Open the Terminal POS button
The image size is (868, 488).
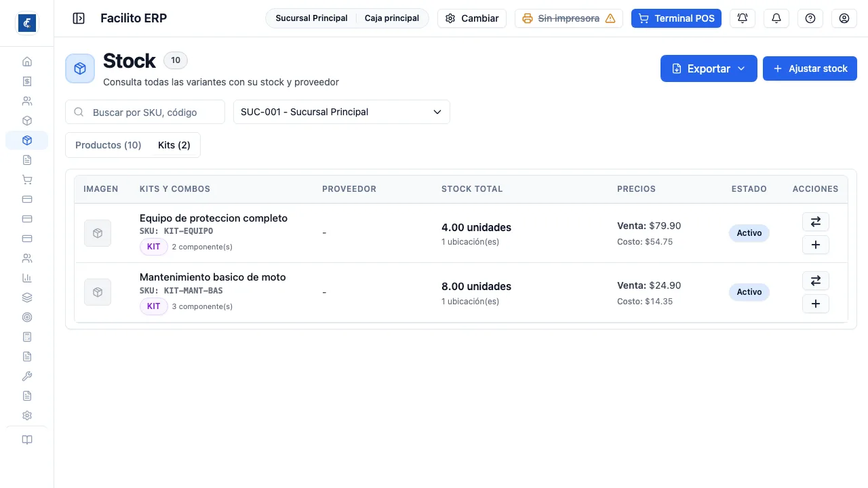click(x=676, y=18)
